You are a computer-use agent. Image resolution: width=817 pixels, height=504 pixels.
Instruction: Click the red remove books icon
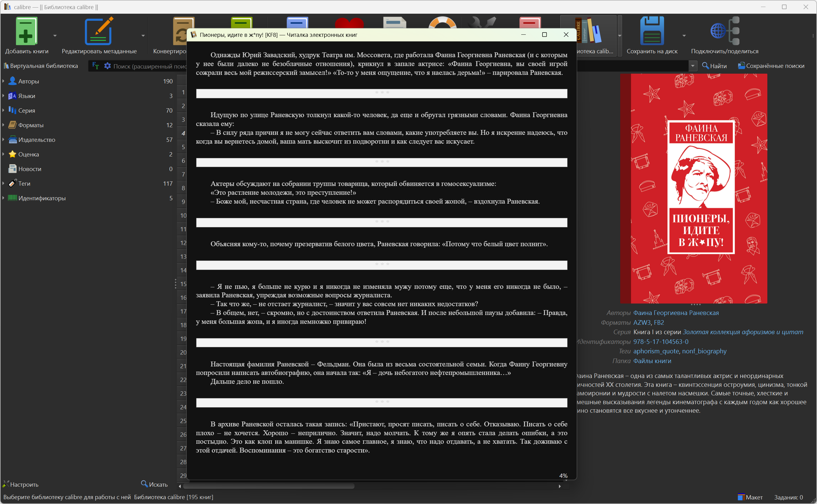coord(530,23)
